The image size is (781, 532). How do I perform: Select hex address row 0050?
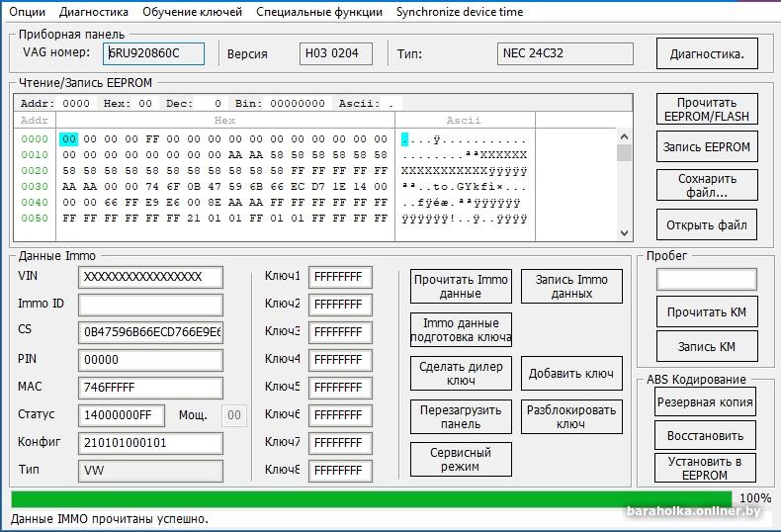coord(35,219)
